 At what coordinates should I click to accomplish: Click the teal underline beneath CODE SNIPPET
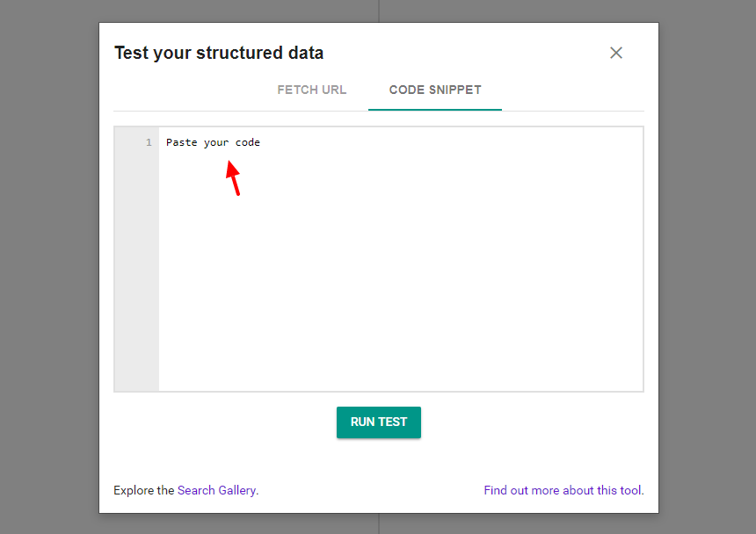tap(435, 110)
